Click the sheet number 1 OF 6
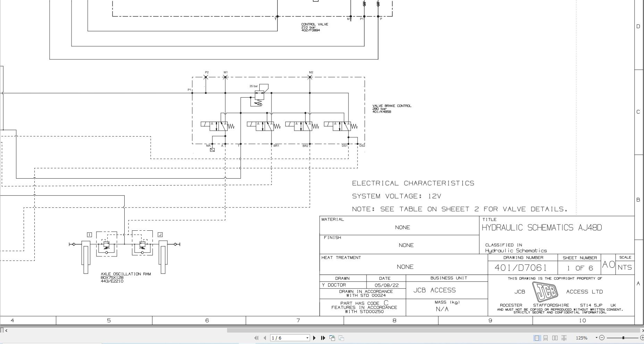The width and height of the screenshot is (644, 344). click(580, 268)
